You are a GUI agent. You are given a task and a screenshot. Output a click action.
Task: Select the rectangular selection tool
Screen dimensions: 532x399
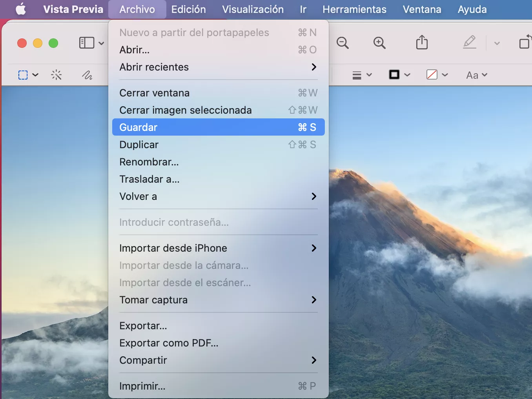coord(23,75)
